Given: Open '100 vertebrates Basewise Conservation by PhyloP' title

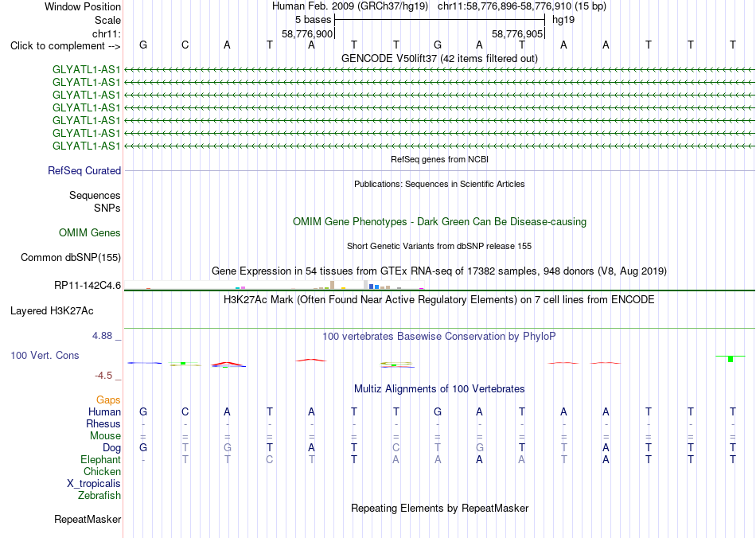Looking at the screenshot, I should [x=439, y=336].
